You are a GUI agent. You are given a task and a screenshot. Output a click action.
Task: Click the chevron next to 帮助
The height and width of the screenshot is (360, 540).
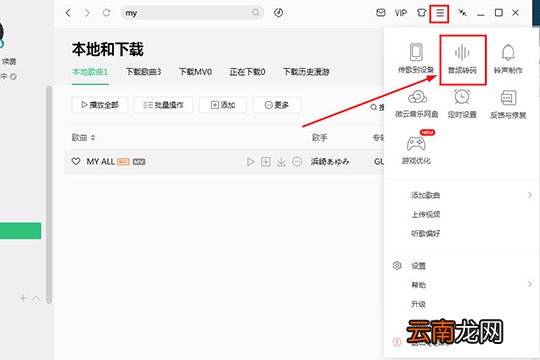tap(530, 284)
